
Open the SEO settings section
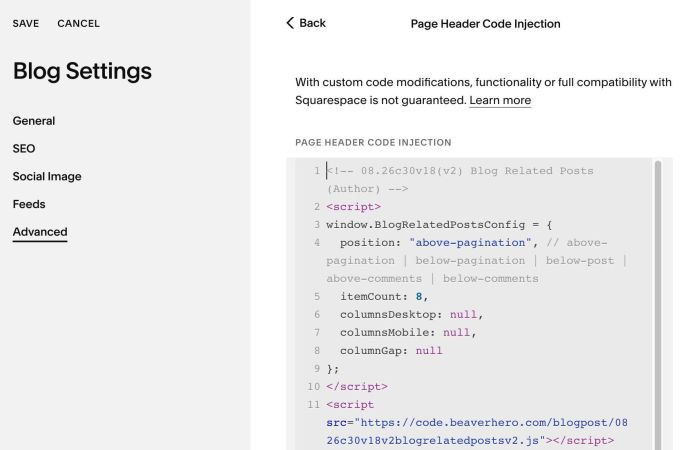pos(24,149)
